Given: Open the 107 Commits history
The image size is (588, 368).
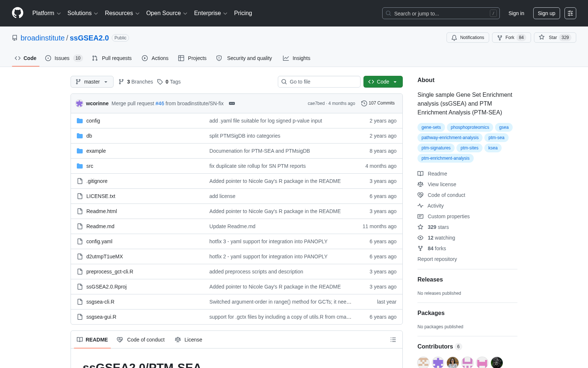Looking at the screenshot, I should pos(378,103).
